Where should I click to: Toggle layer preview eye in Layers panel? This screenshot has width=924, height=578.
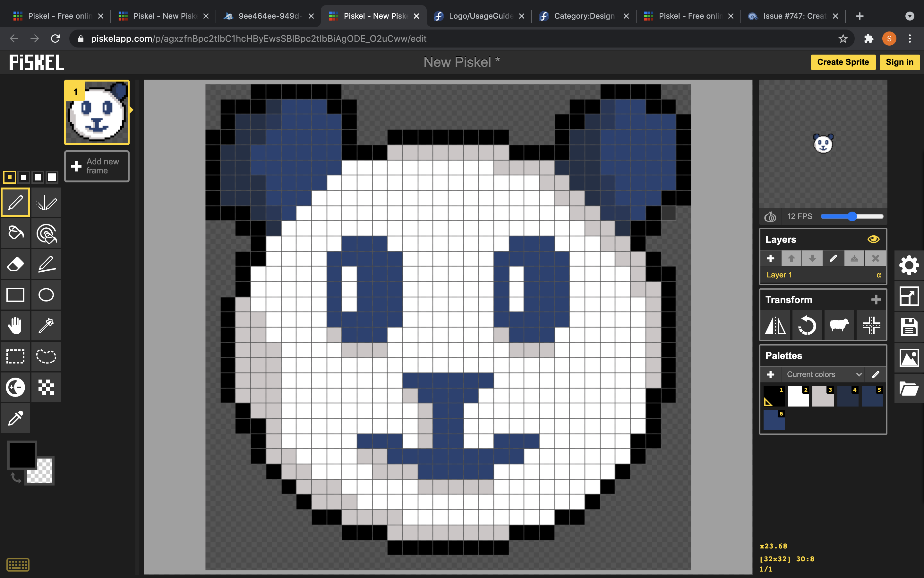pyautogui.click(x=874, y=239)
